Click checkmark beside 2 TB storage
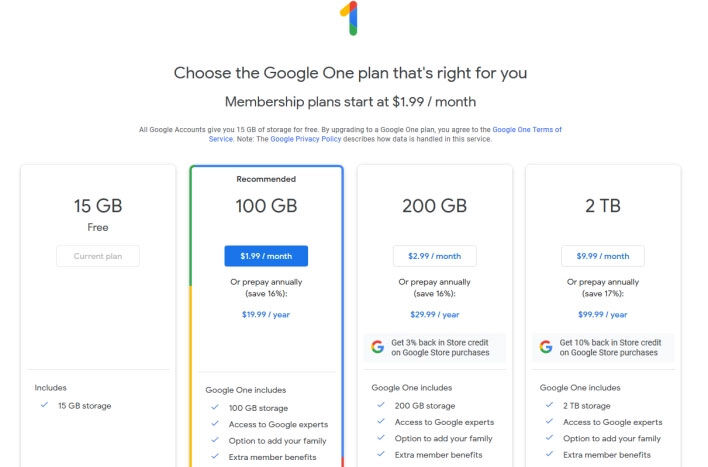This screenshot has height=467, width=708. pyautogui.click(x=549, y=406)
